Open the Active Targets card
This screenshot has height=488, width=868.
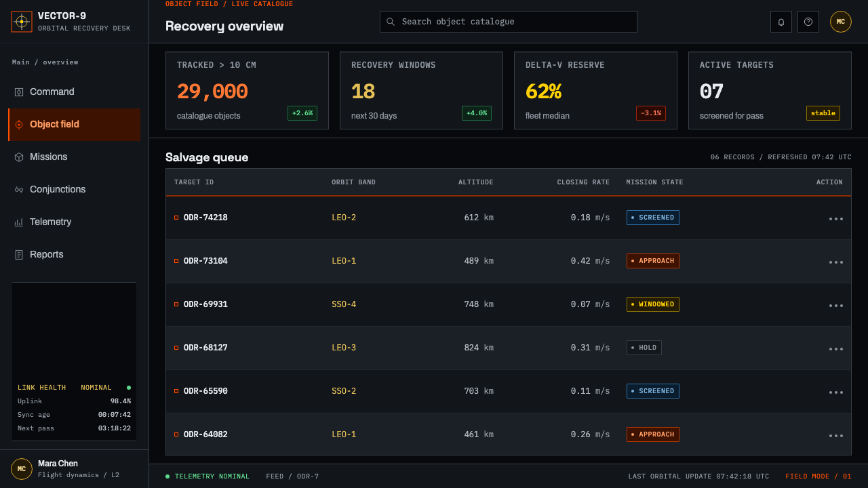click(x=770, y=91)
